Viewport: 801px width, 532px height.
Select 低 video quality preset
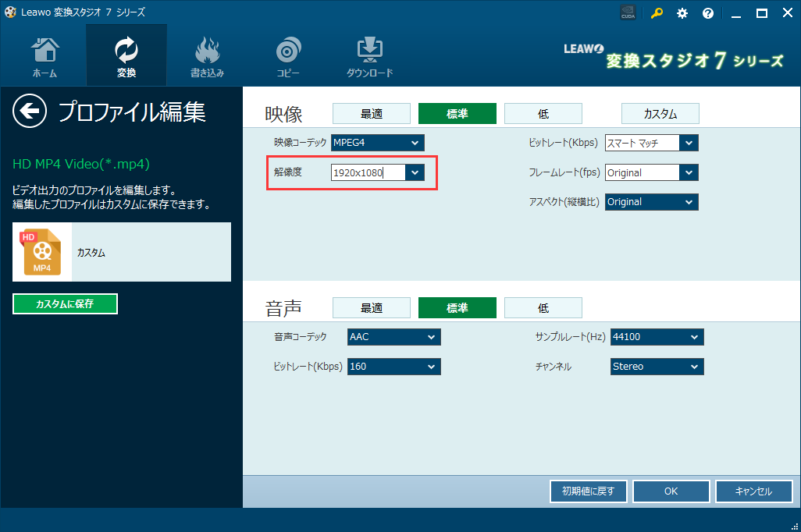coord(543,114)
